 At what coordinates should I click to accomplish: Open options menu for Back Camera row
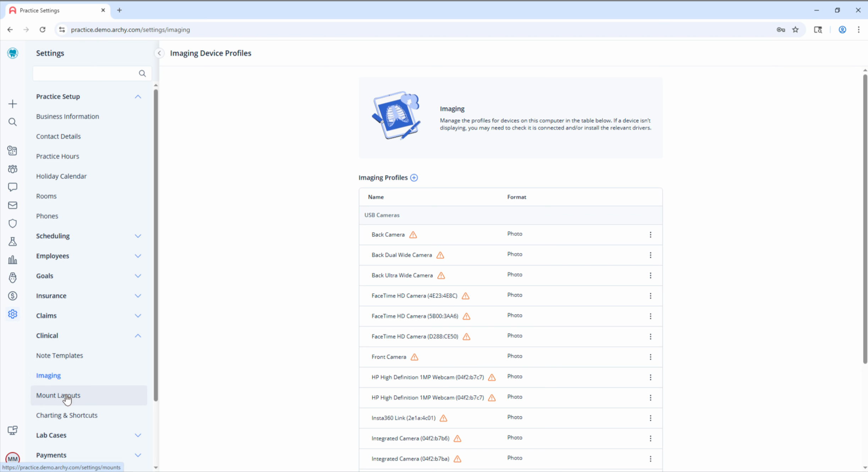tap(650, 235)
